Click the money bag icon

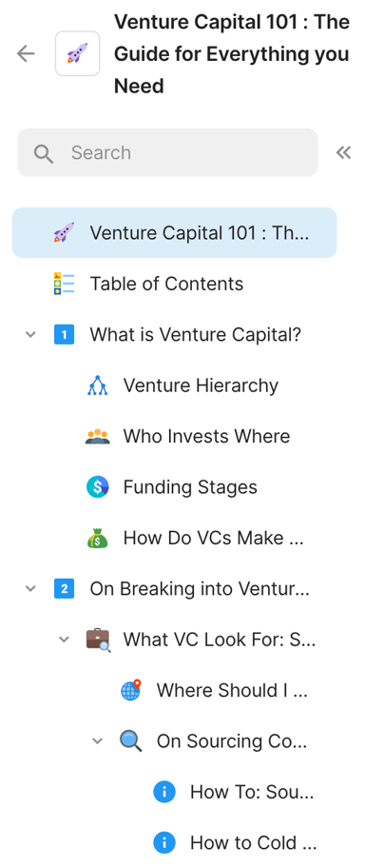click(x=97, y=538)
